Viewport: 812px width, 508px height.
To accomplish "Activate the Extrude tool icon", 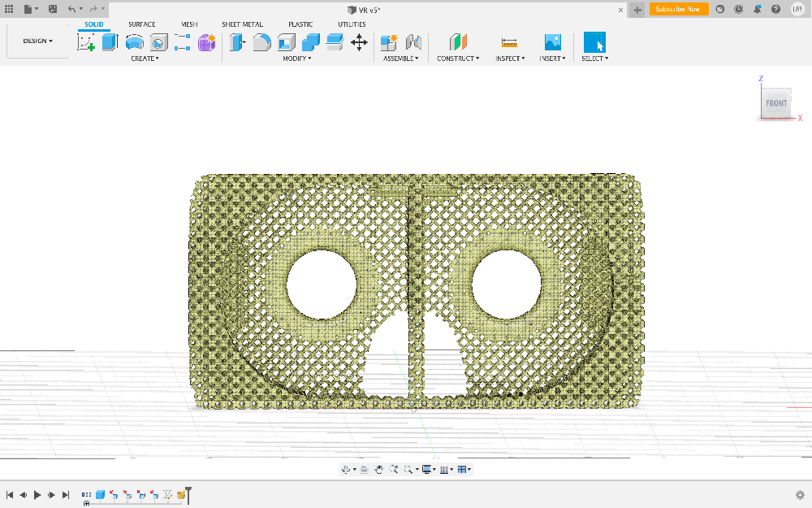I will click(x=110, y=42).
